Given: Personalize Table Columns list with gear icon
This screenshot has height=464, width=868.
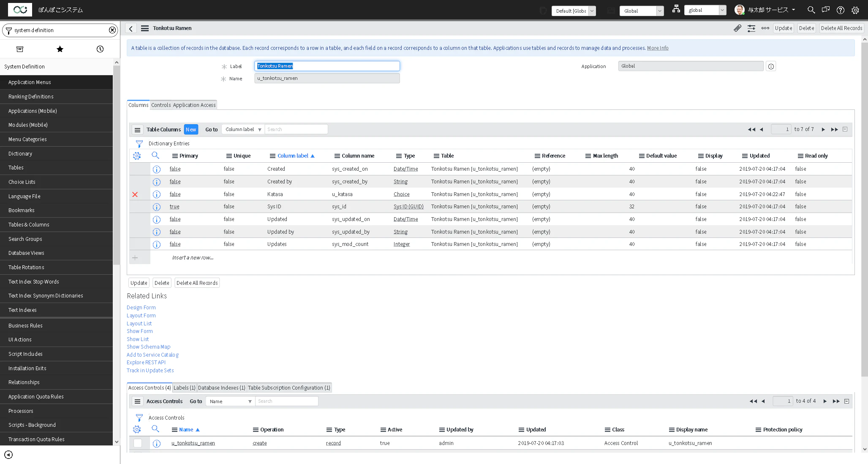Looking at the screenshot, I should point(137,156).
